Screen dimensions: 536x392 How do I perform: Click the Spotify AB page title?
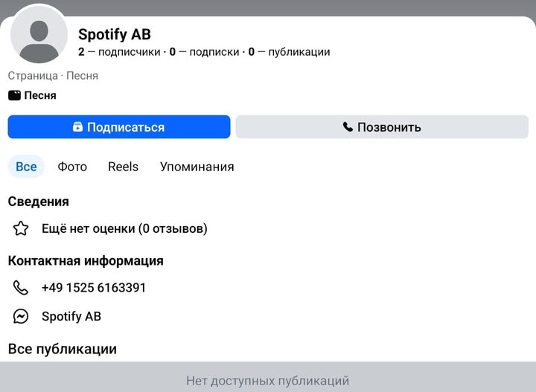(x=115, y=34)
